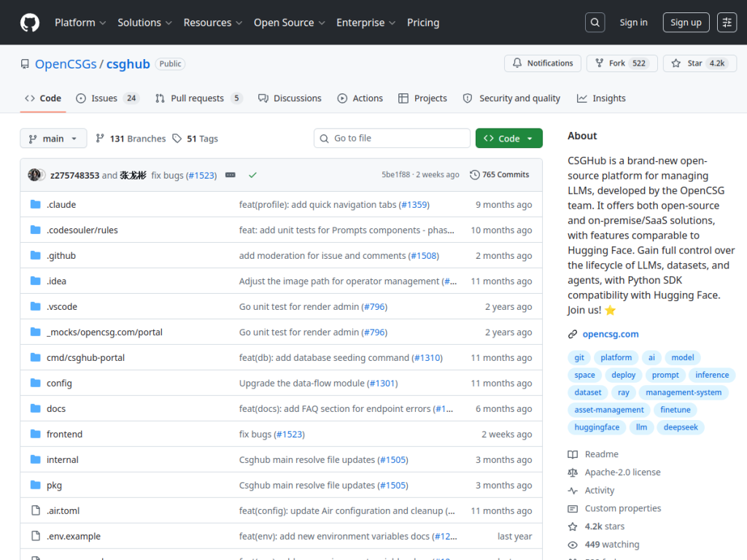The height and width of the screenshot is (560, 747).
Task: Click the Custom properties note icon
Action: (573, 508)
